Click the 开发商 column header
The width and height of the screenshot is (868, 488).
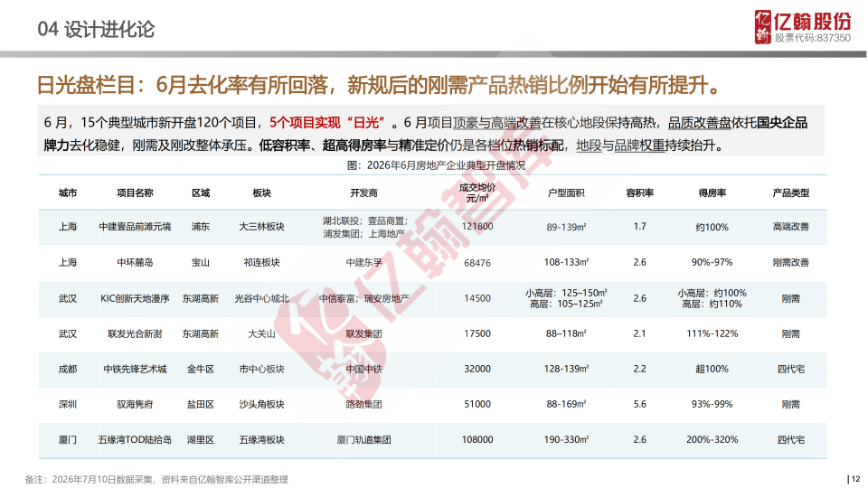click(x=363, y=192)
